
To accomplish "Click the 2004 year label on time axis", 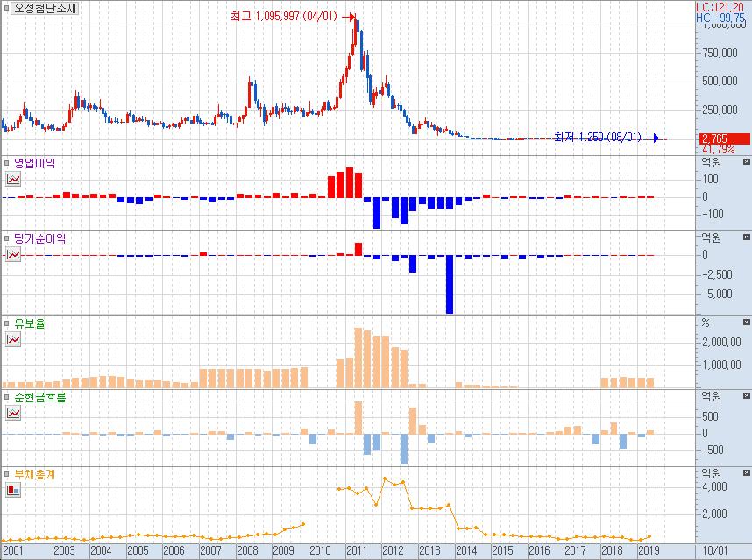I will point(101,550).
